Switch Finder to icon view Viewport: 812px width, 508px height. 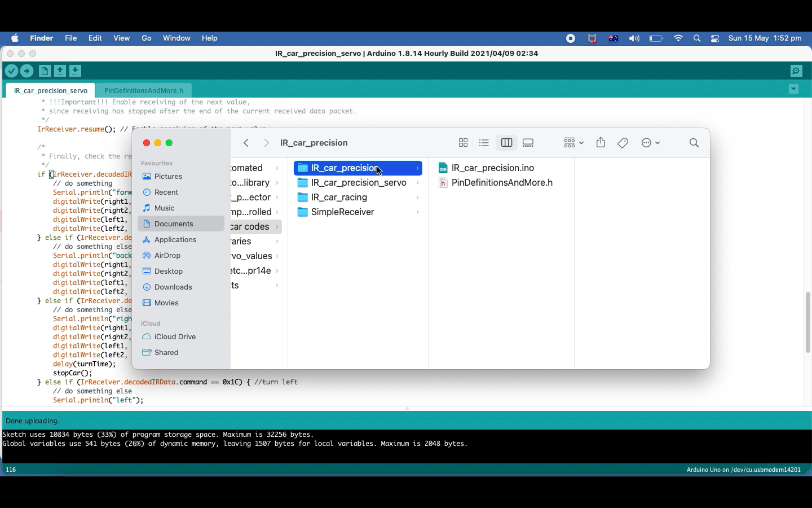[x=464, y=143]
